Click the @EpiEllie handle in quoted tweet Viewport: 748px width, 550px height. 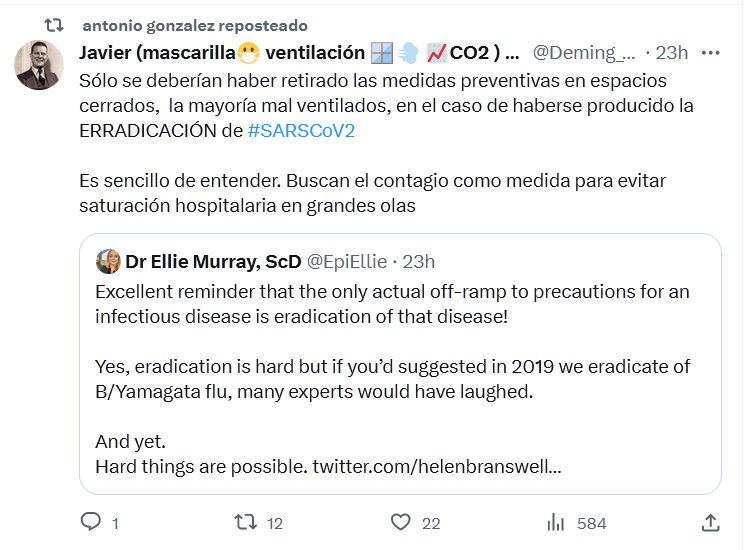coord(347,262)
